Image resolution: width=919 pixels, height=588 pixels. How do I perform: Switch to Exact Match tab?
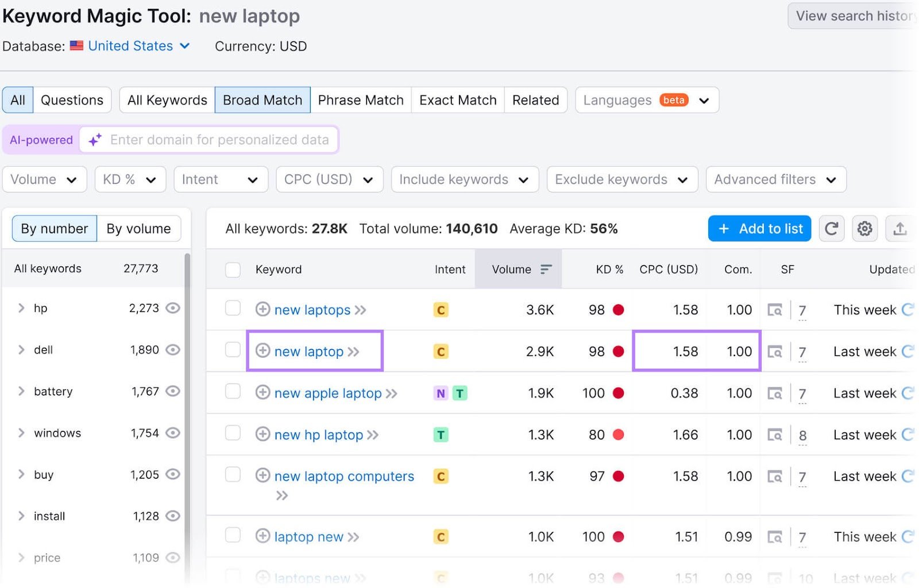pyautogui.click(x=458, y=100)
